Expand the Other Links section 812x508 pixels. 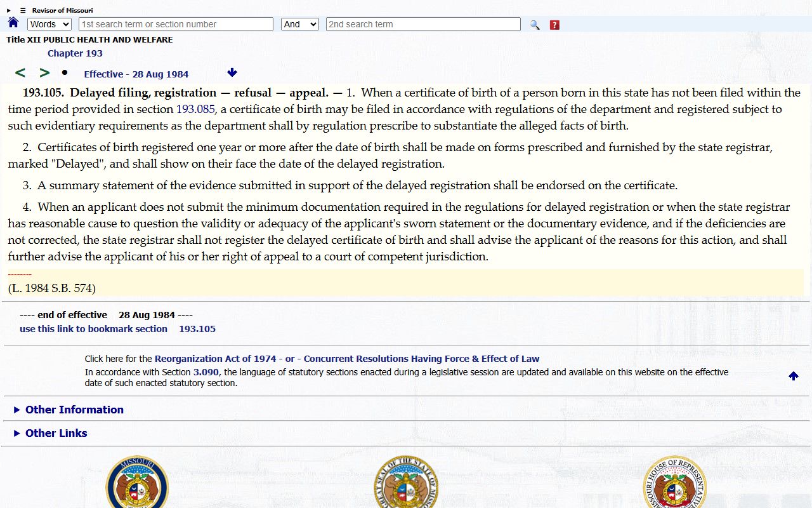click(50, 433)
